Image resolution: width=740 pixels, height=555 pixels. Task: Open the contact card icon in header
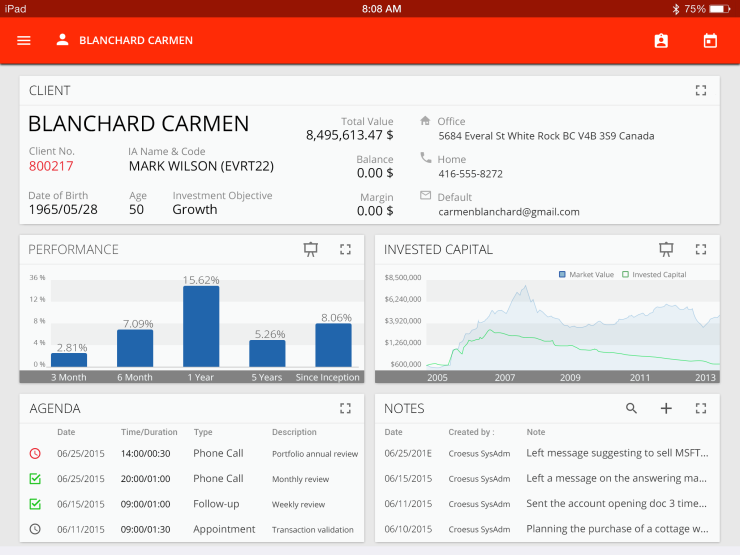(x=661, y=41)
